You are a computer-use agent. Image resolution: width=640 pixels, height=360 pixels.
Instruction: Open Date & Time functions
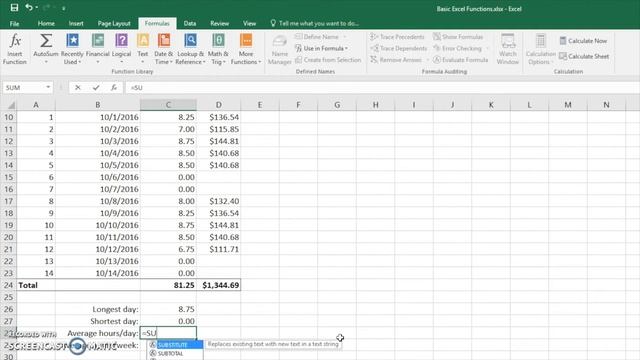click(164, 49)
